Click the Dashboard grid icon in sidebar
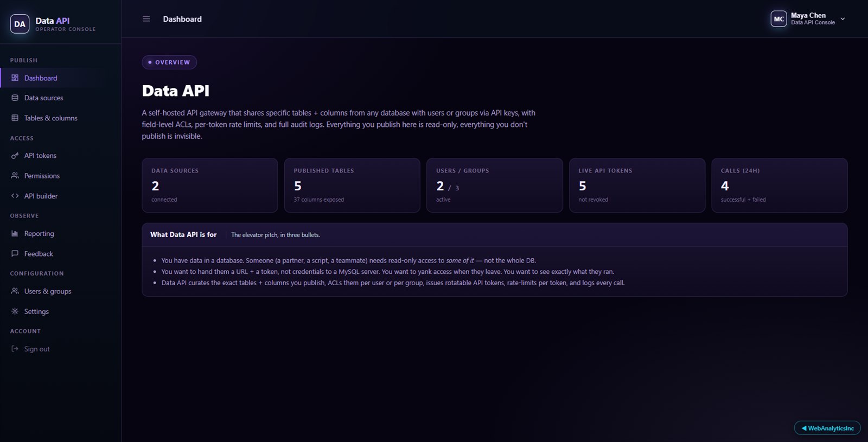868x442 pixels. (15, 78)
